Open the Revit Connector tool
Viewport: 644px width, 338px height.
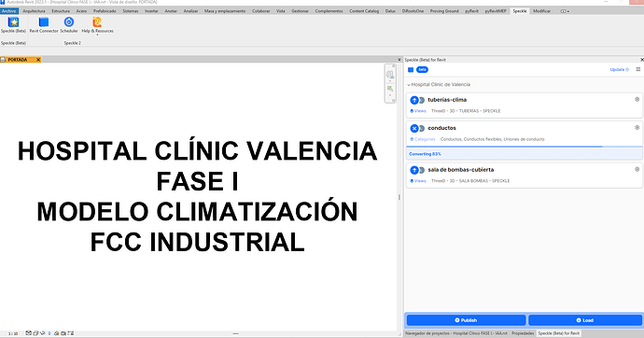click(44, 24)
